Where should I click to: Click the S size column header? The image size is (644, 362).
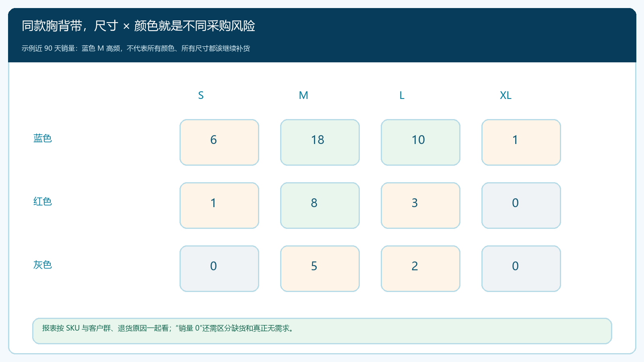pos(201,95)
